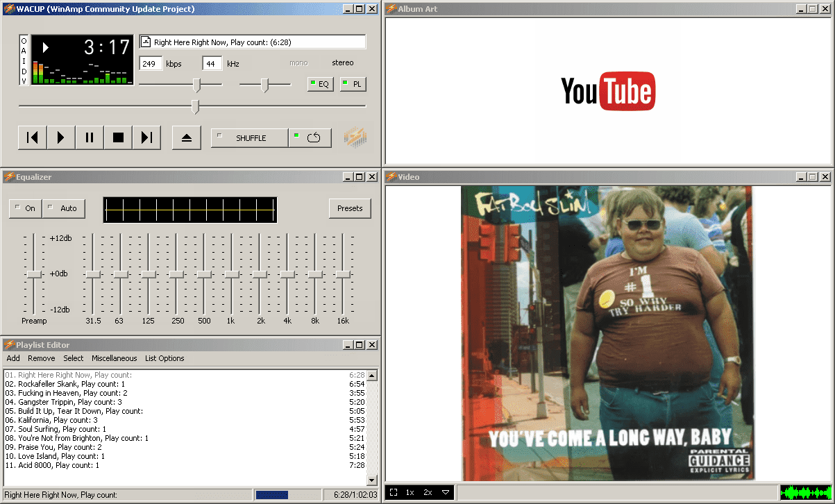835x504 pixels.
Task: Toggle the Shuffle button
Action: [249, 137]
